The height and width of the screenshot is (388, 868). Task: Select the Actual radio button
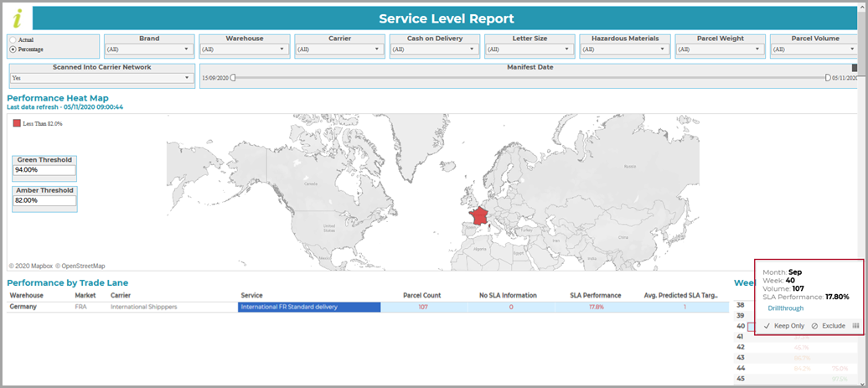(x=13, y=40)
